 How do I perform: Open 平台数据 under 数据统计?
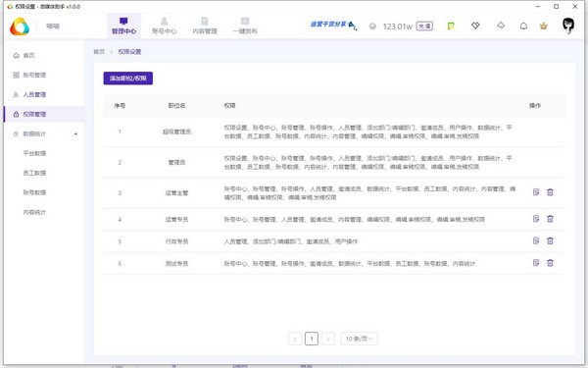pyautogui.click(x=34, y=153)
